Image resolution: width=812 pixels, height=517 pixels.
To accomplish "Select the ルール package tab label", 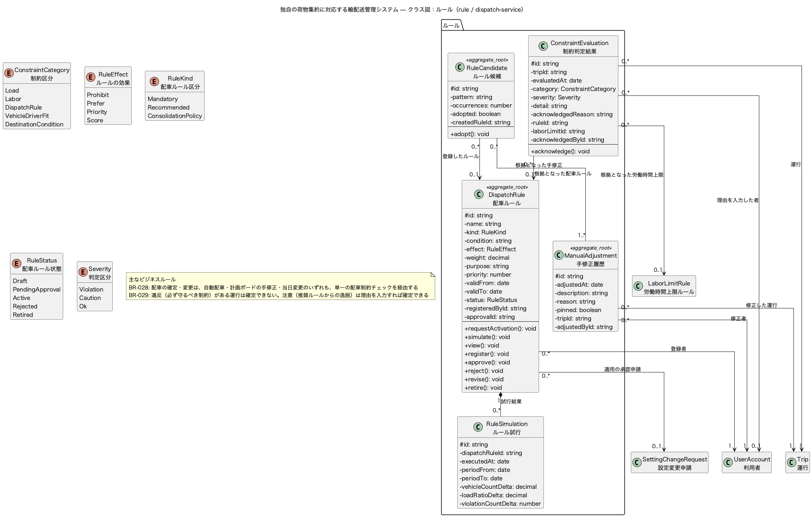I will click(451, 25).
